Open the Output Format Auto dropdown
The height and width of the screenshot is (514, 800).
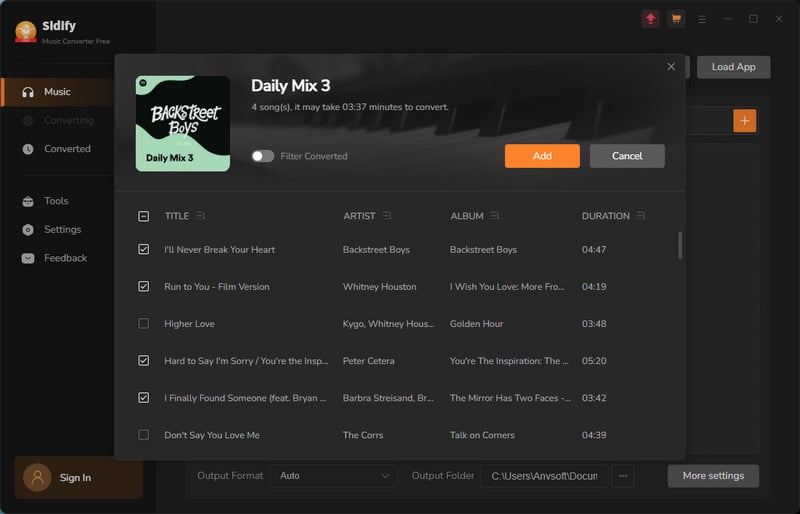pos(334,476)
